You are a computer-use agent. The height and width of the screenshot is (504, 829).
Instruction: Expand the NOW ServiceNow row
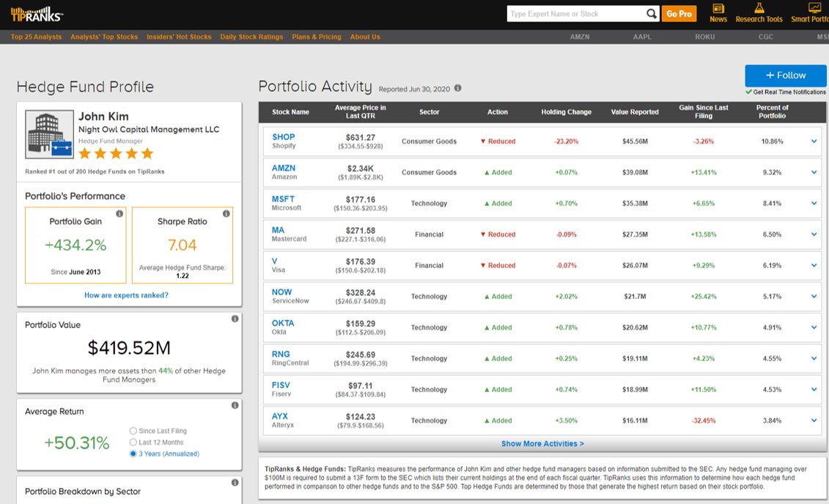[814, 297]
